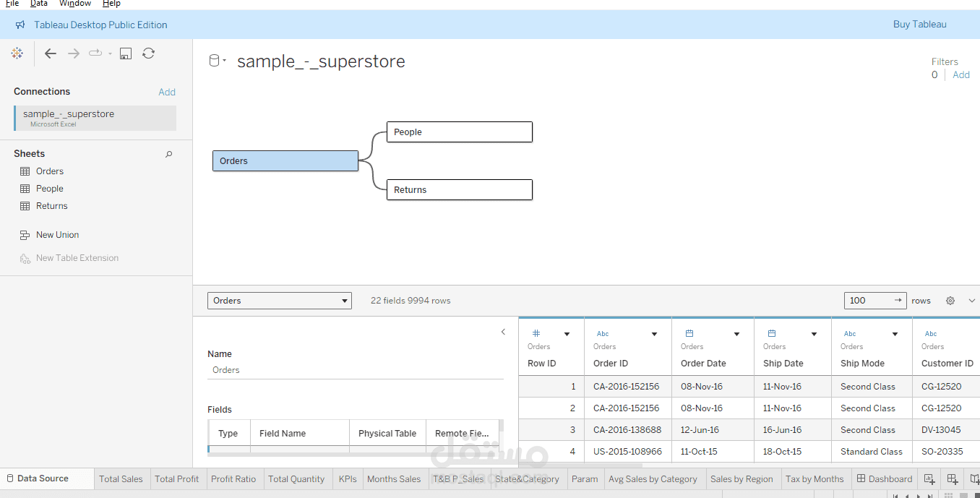This screenshot has width=980, height=498.
Task: Click the forward arrow in toolbar
Action: tap(74, 53)
